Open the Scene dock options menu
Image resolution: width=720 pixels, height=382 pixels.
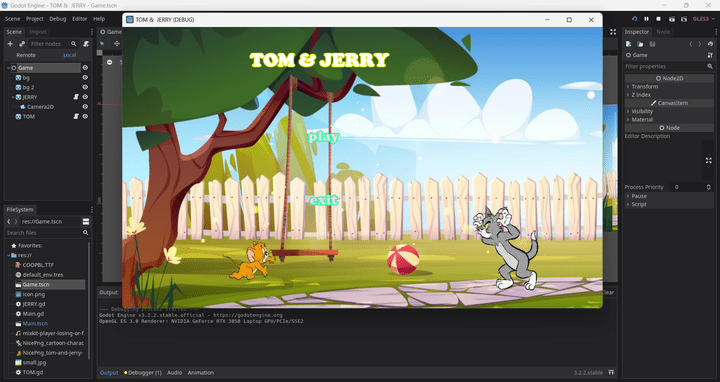pyautogui.click(x=91, y=32)
